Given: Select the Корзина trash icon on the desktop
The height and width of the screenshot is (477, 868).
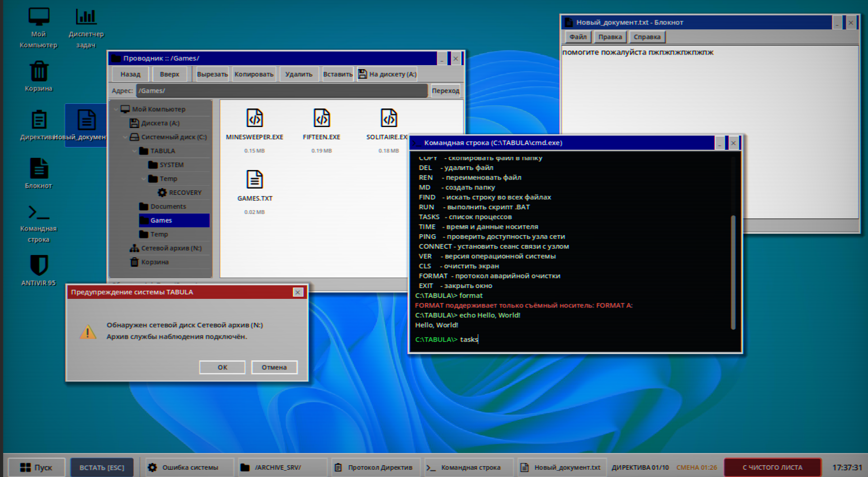Looking at the screenshot, I should (38, 76).
